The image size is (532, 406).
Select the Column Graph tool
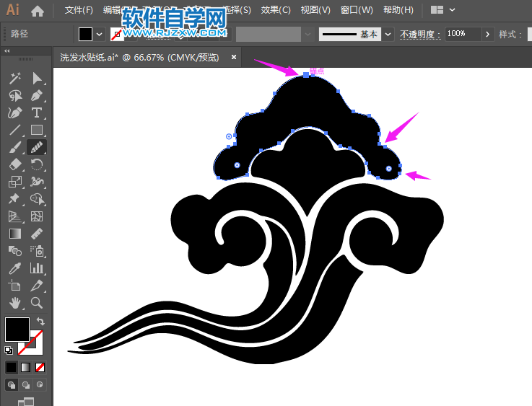pos(37,268)
